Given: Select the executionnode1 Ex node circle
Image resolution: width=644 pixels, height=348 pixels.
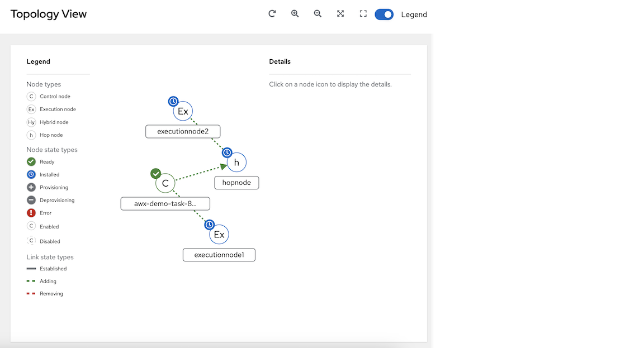Looking at the screenshot, I should tap(219, 235).
